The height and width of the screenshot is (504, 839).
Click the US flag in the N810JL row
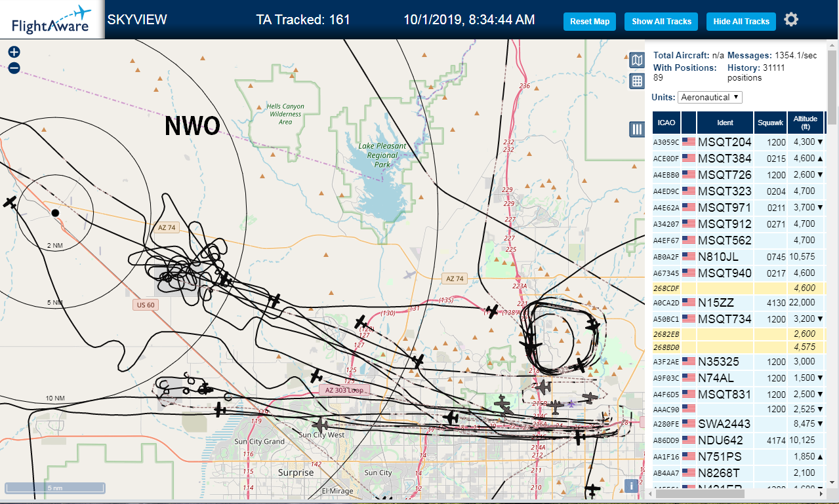click(689, 256)
